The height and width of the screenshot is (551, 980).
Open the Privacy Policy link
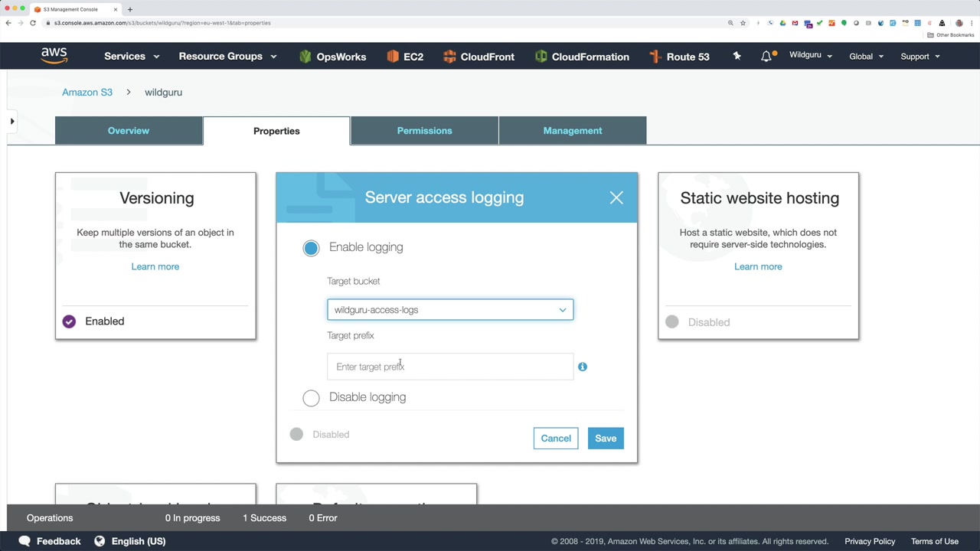tap(870, 541)
